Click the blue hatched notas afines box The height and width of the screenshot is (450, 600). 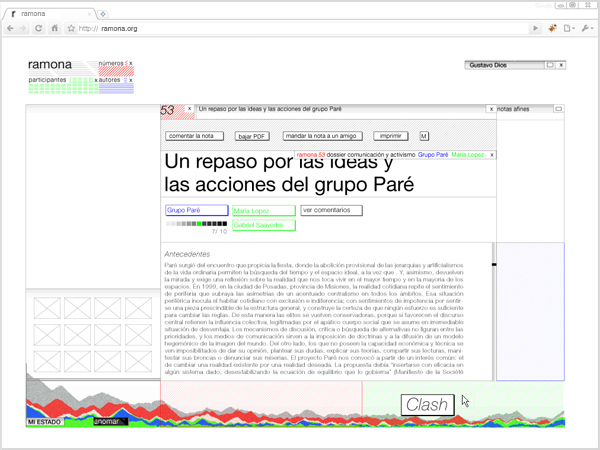[530, 311]
